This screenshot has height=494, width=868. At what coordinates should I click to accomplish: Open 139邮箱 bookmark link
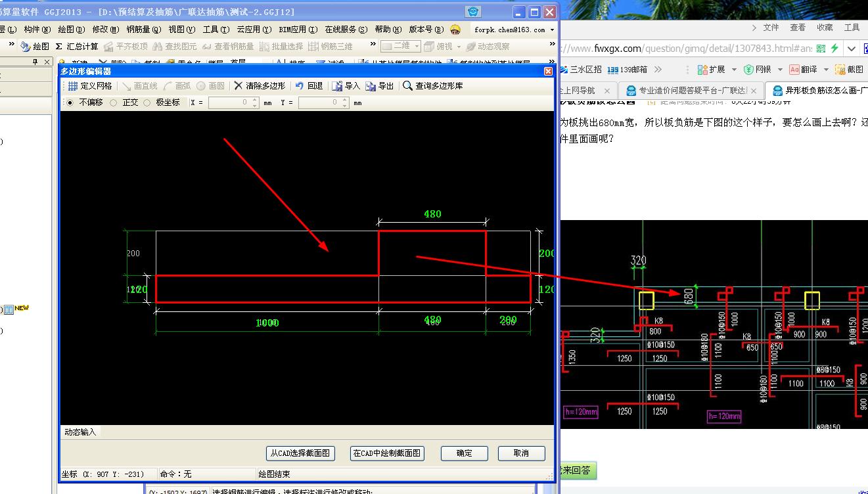(628, 69)
